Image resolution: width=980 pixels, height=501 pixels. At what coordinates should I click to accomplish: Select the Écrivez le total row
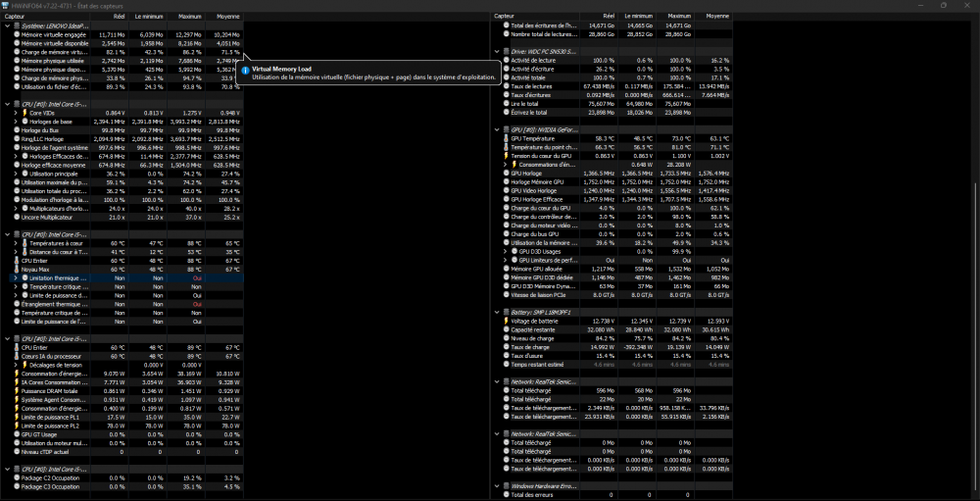(x=612, y=113)
